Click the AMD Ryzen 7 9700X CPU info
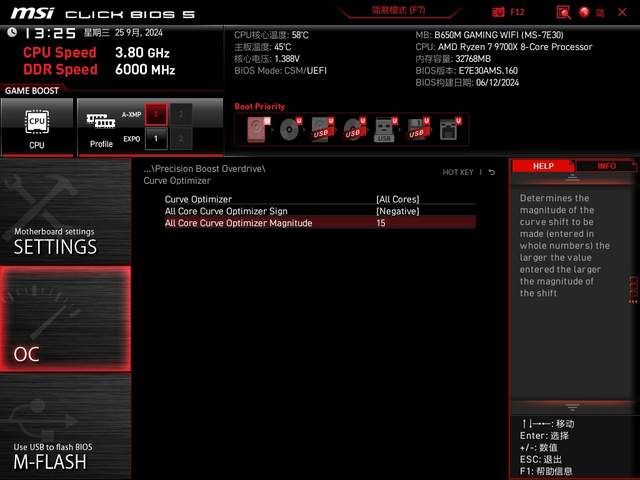This screenshot has width=640, height=480. tap(504, 47)
